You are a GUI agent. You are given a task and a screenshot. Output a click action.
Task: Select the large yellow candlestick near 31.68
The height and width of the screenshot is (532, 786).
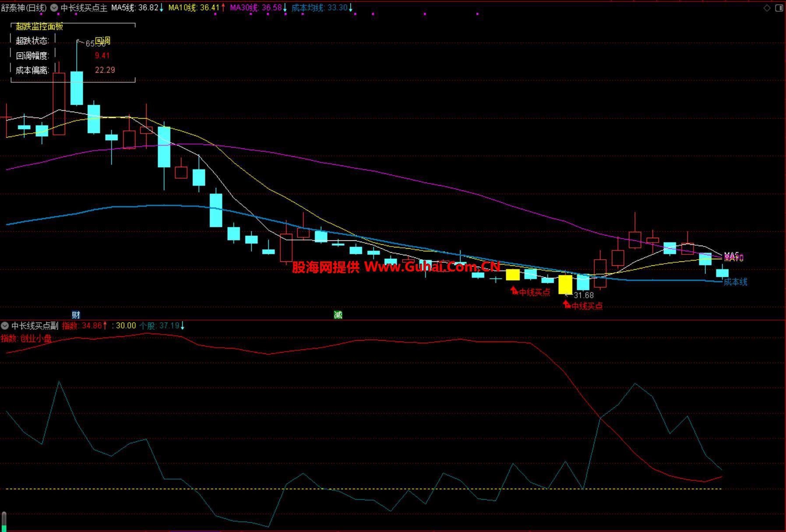pos(565,284)
